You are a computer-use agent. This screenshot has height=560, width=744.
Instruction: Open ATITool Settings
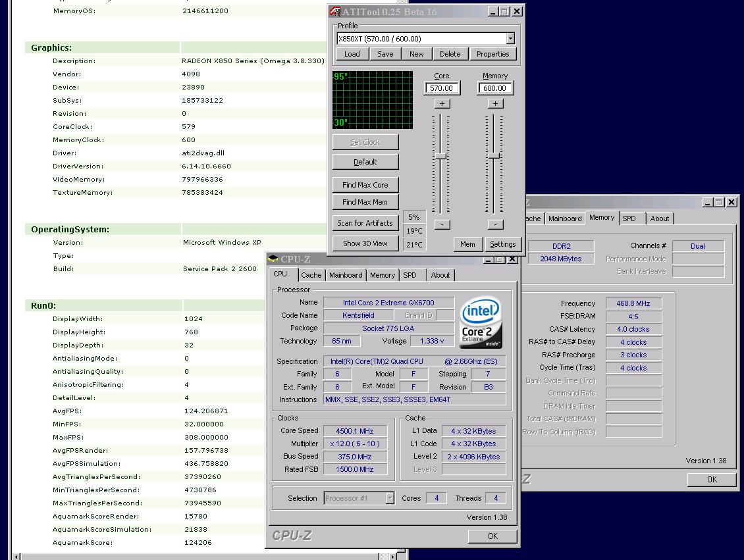pos(502,244)
